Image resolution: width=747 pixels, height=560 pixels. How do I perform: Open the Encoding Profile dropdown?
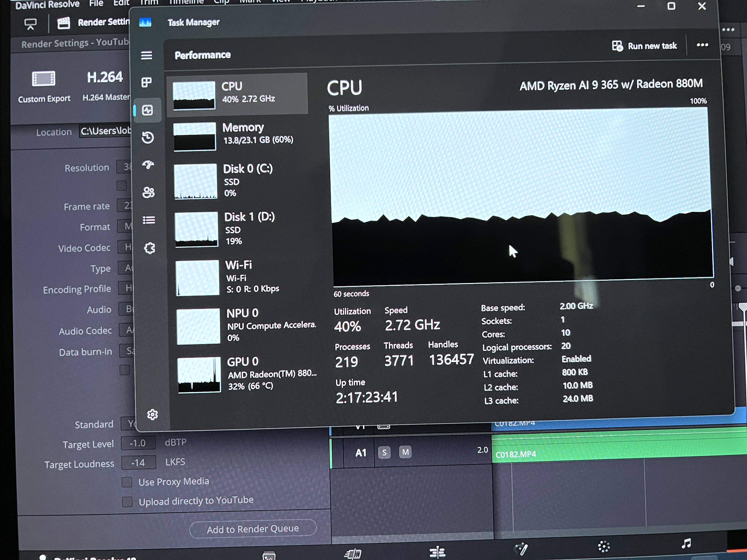click(x=126, y=288)
